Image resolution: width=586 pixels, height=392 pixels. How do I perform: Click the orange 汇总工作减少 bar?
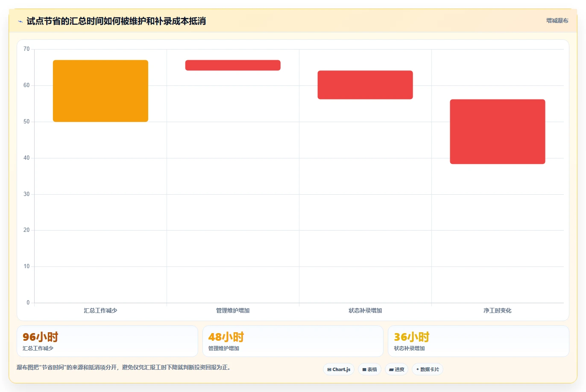click(x=100, y=91)
